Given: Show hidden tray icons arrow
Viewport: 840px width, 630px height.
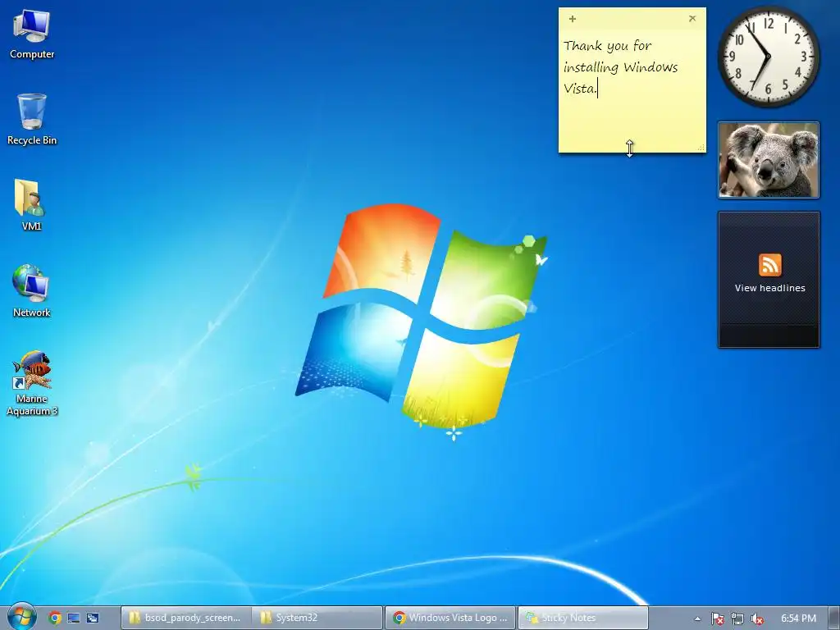Looking at the screenshot, I should point(697,619).
